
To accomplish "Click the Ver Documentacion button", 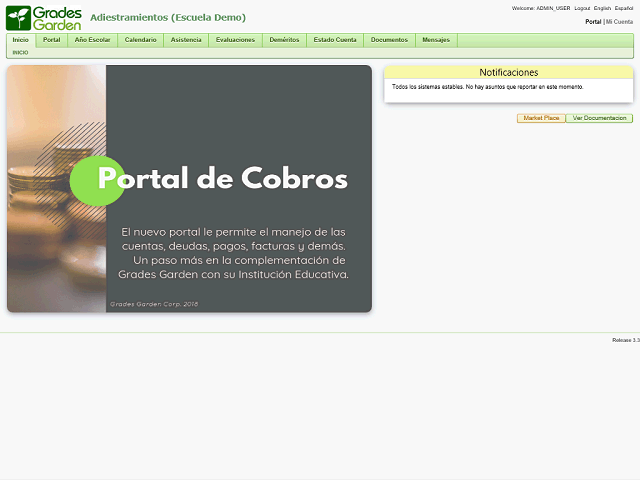I will click(x=599, y=118).
